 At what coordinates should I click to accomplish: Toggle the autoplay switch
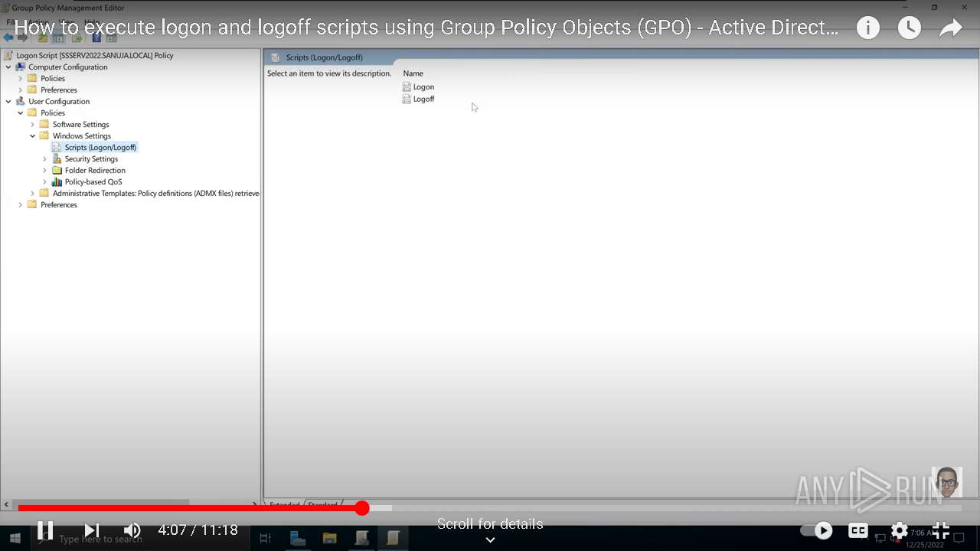[817, 530]
